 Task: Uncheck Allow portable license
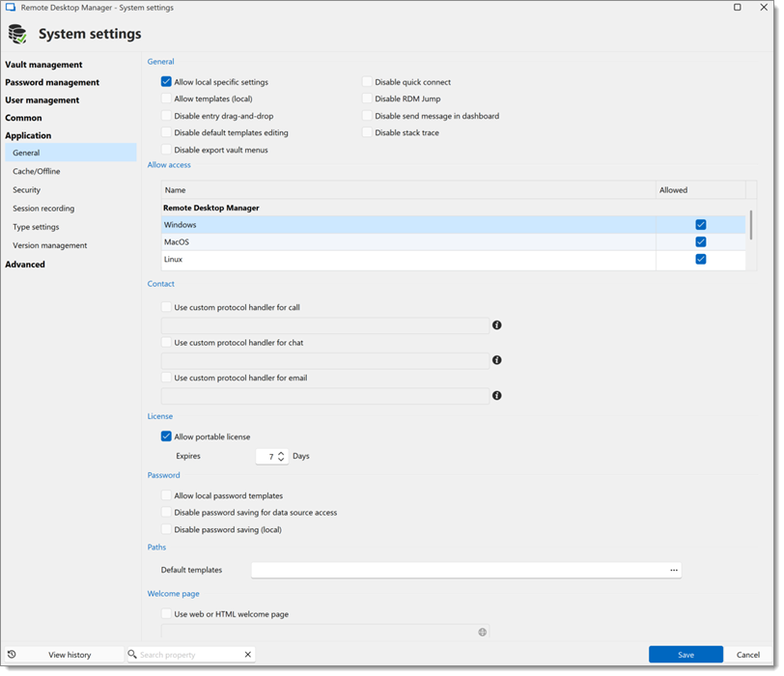[x=166, y=437]
